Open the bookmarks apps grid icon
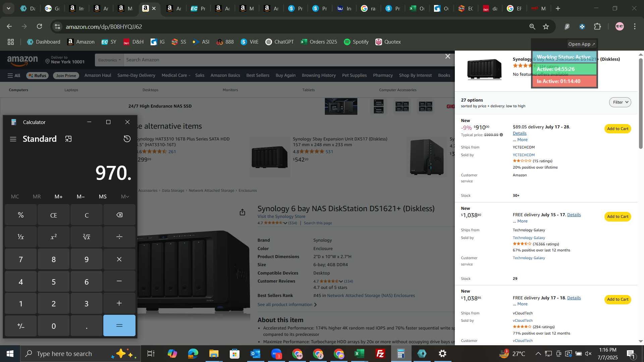Viewport: 644px width, 362px height. tap(11, 42)
